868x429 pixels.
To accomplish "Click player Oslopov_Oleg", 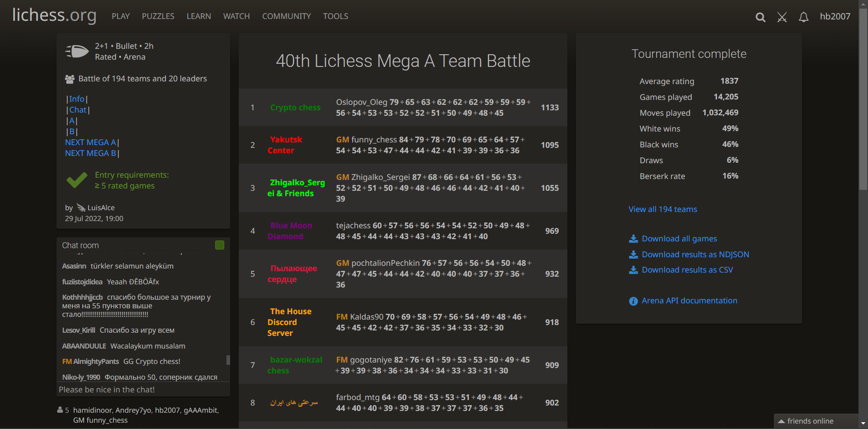I will 362,102.
